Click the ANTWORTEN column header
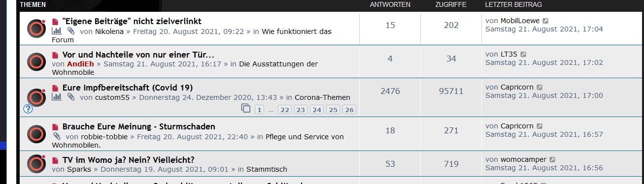The image size is (644, 184). [390, 4]
